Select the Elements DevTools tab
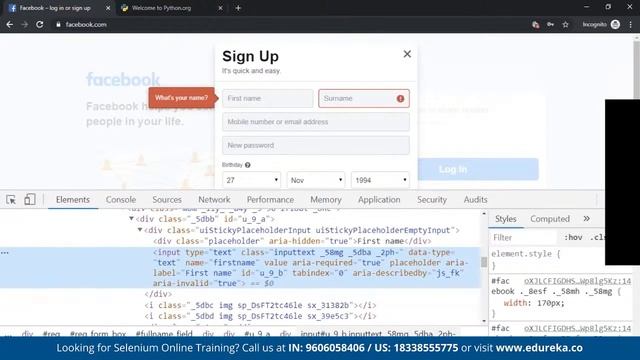The width and height of the screenshot is (640, 360). click(x=73, y=200)
